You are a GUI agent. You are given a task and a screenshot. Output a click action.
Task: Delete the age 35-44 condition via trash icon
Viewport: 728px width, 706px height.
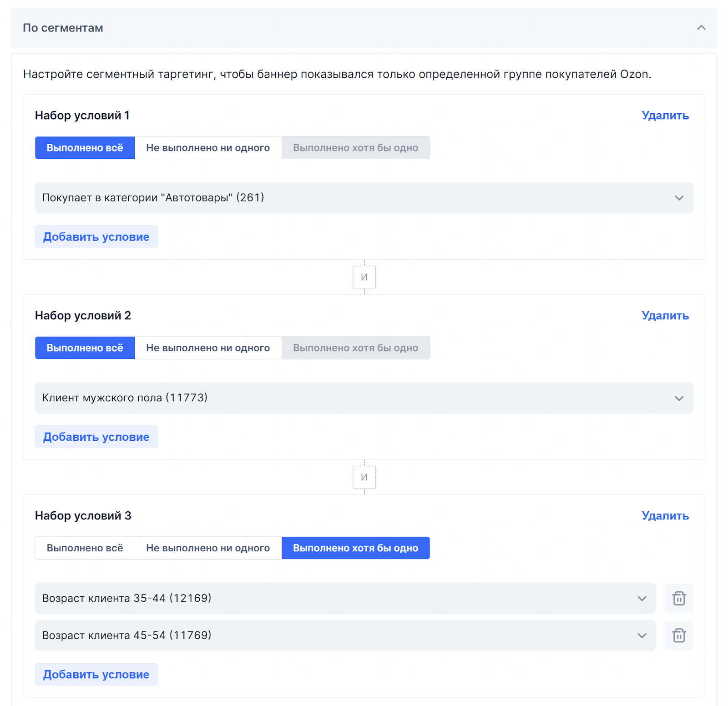point(678,598)
